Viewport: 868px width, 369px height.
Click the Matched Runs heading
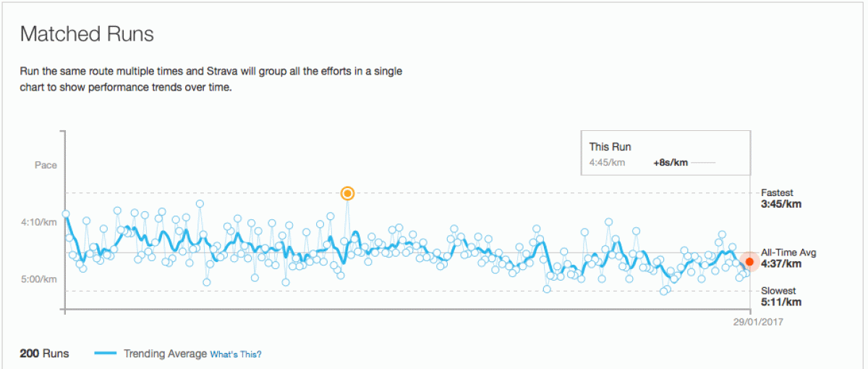(87, 34)
